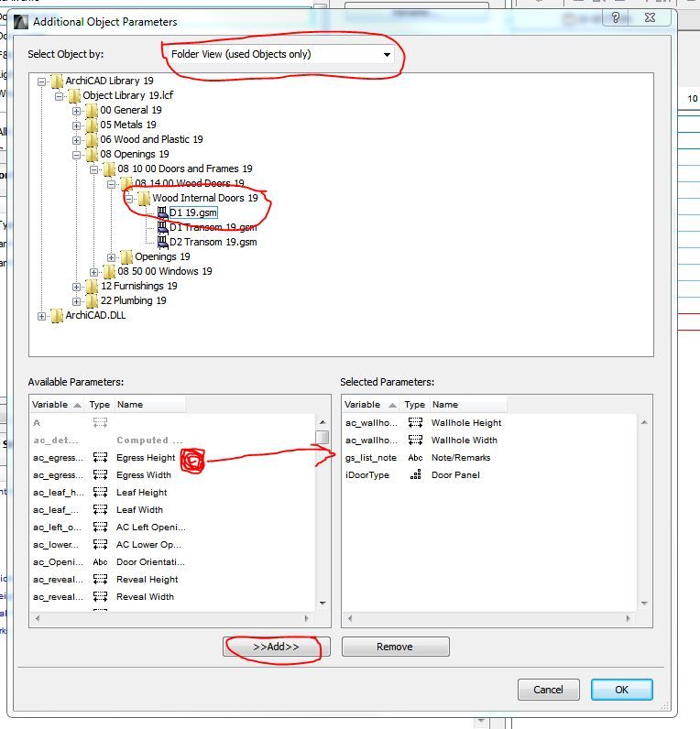Select the Door Orientation parameter
Screen dimensions: 700x729
(x=150, y=562)
